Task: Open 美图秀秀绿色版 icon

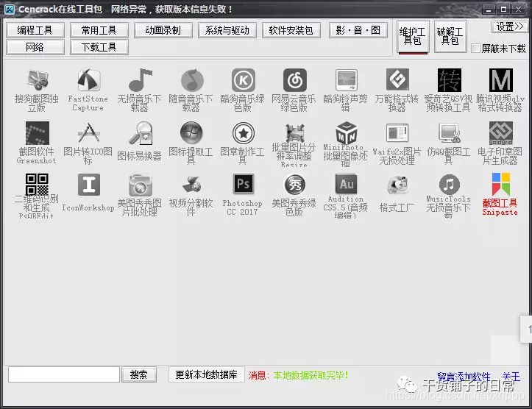Action: click(294, 185)
